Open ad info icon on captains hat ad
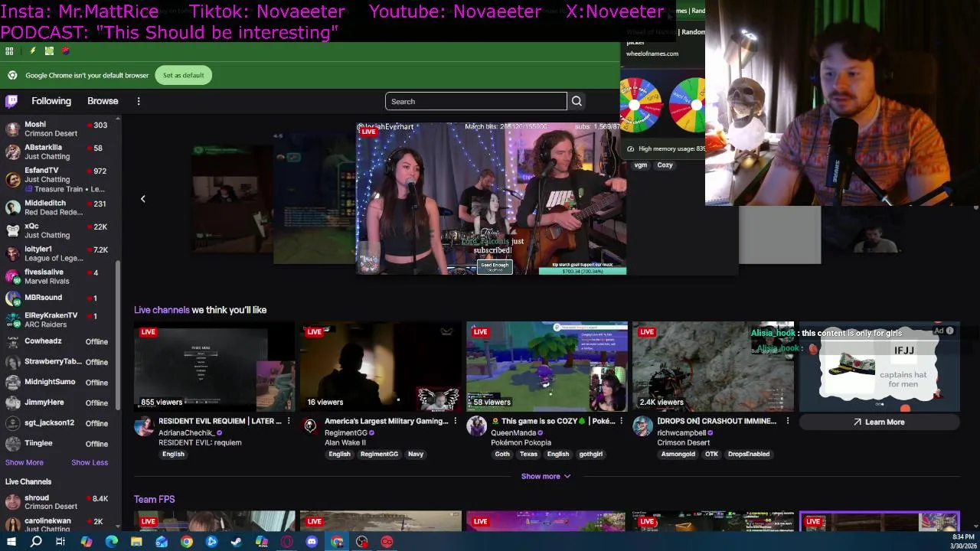Screen dimensions: 980x551 pos(949,331)
